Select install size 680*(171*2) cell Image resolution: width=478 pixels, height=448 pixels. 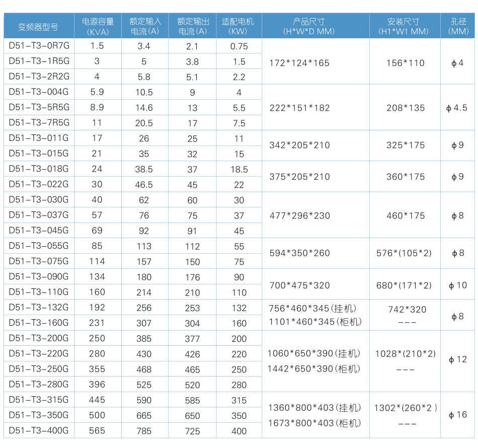click(x=405, y=285)
